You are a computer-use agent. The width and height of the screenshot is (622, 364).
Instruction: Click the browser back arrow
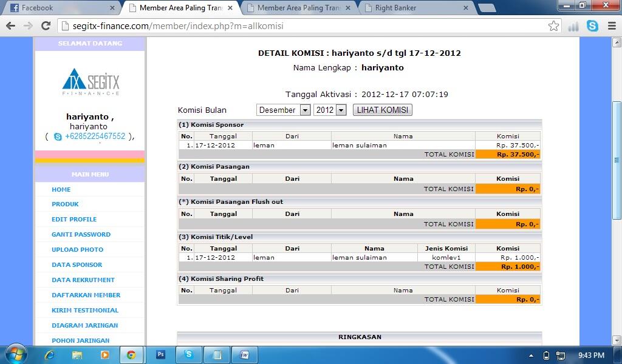point(10,26)
